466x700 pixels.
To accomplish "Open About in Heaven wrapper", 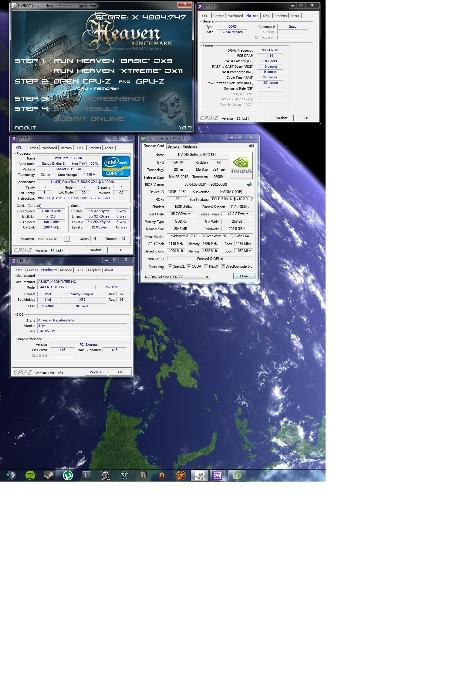I will [25, 128].
